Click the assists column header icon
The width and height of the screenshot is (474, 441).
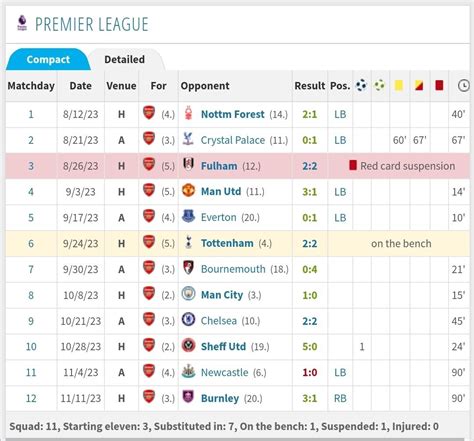point(379,86)
